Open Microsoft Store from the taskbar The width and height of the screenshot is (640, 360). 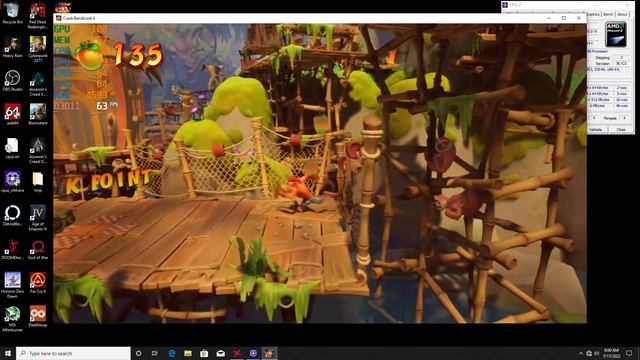click(204, 353)
